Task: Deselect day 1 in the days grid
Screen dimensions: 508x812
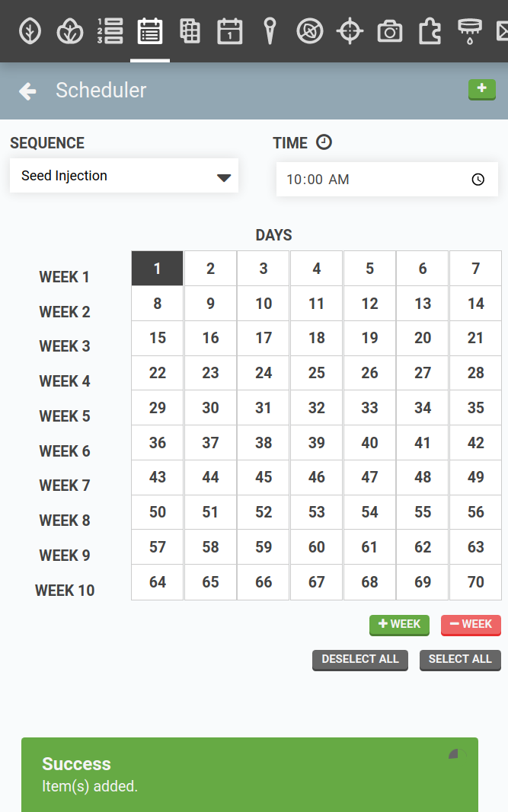Action: [x=157, y=269]
